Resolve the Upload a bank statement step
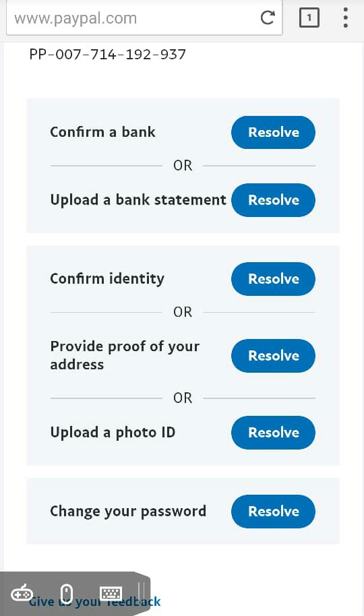 click(x=273, y=200)
